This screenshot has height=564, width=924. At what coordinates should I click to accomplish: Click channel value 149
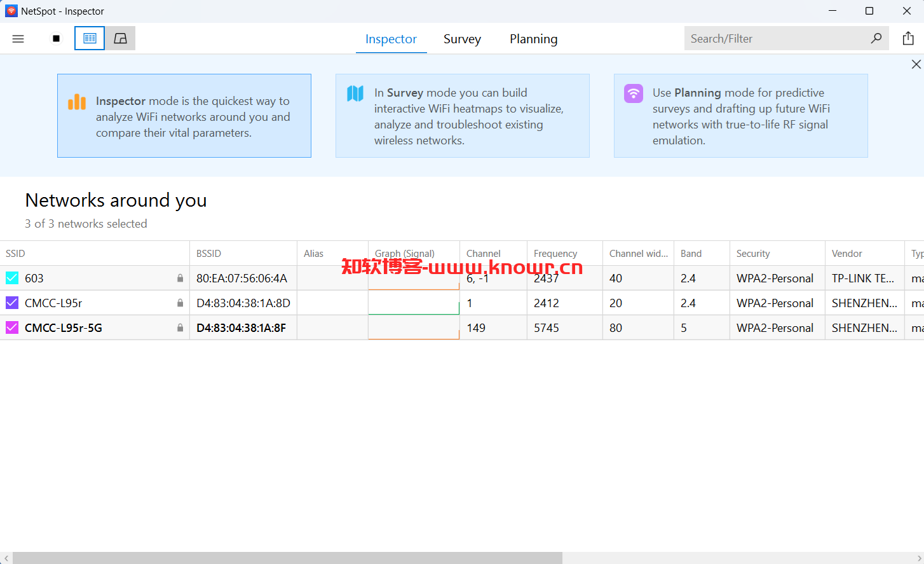[476, 327]
